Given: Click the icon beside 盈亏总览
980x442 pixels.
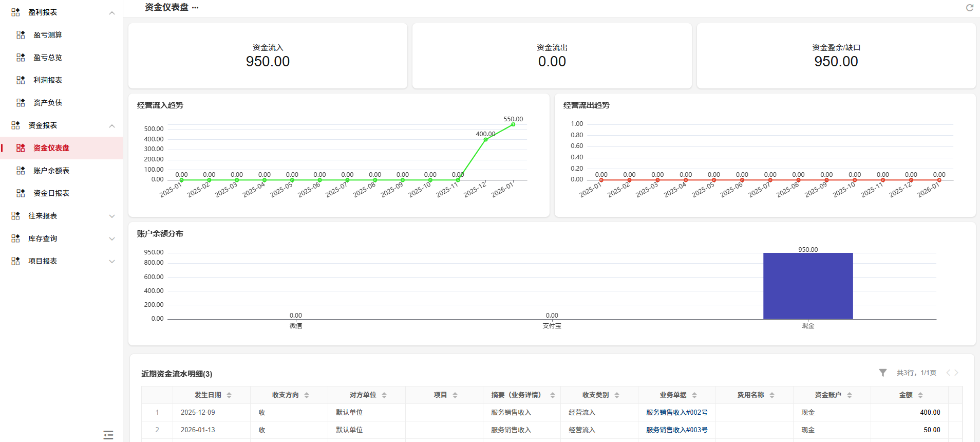Looking at the screenshot, I should click(21, 58).
